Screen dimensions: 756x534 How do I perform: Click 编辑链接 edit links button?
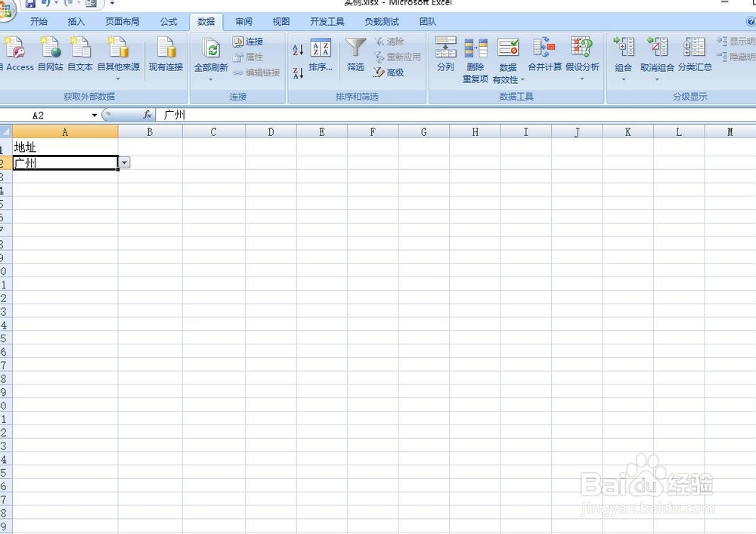pos(256,73)
